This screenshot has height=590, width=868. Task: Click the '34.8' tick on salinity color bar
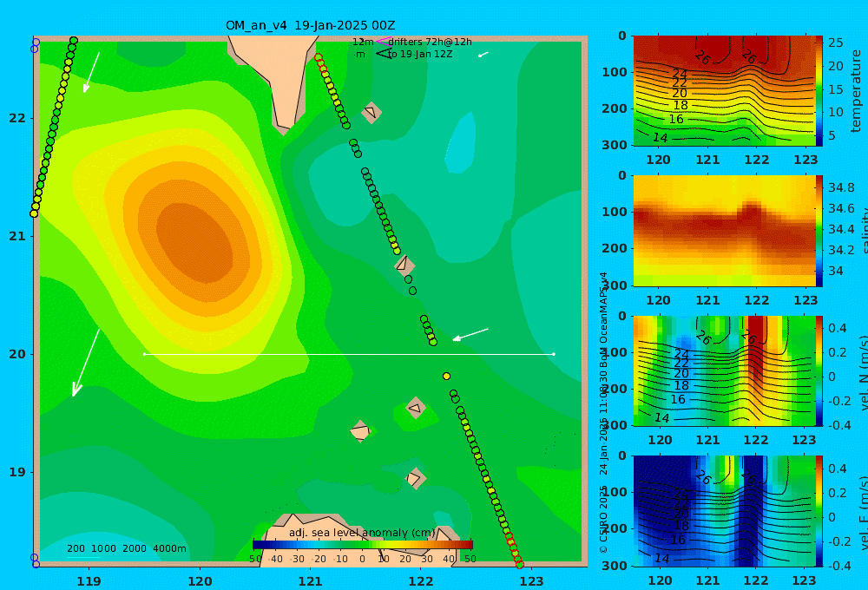(x=841, y=187)
